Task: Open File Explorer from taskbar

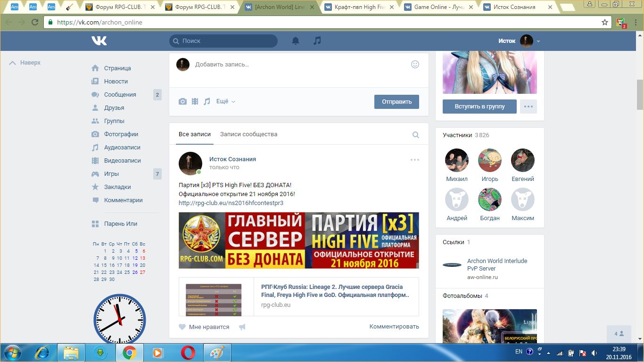Action: [x=71, y=352]
